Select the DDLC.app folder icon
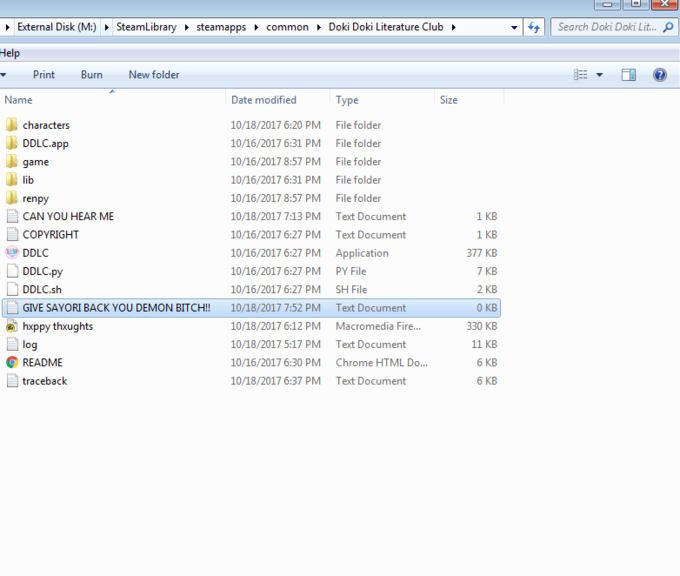 (12, 143)
